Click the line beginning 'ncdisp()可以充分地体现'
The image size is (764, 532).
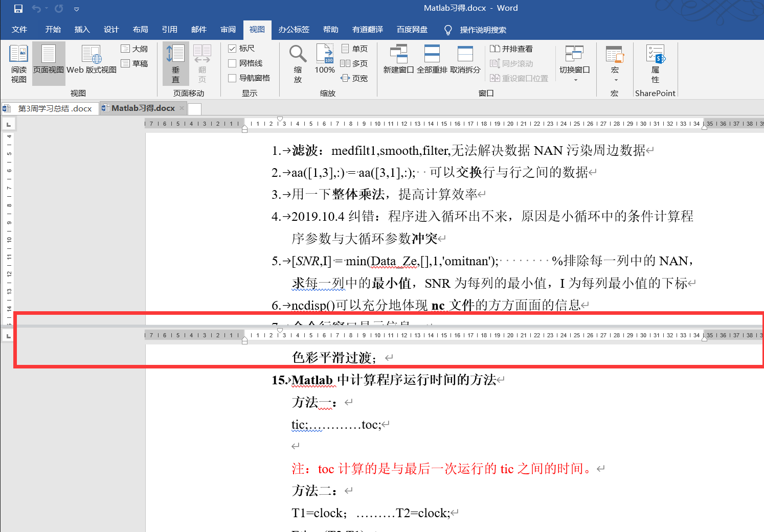tap(430, 306)
